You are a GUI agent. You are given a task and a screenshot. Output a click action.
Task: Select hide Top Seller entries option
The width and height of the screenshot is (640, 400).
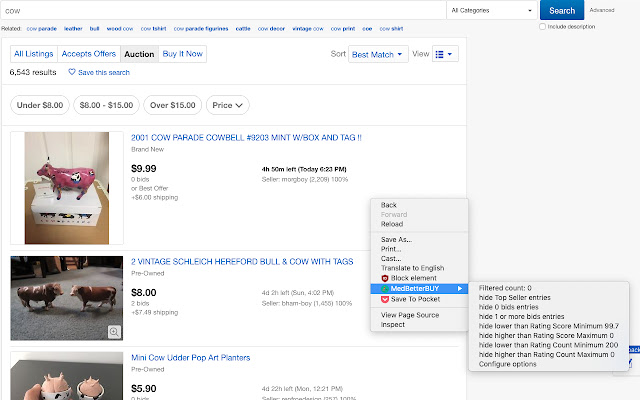tap(549, 298)
